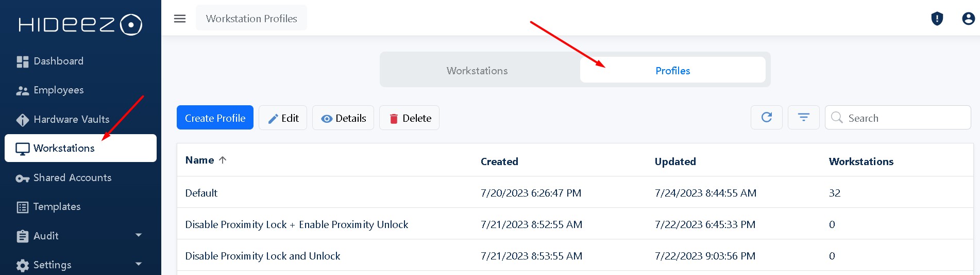
Task: Open the Templates page
Action: (57, 207)
